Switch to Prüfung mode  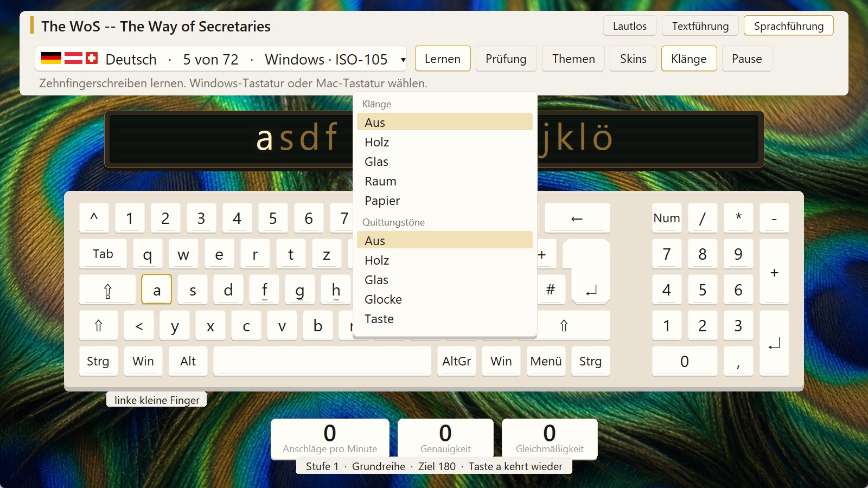click(506, 59)
